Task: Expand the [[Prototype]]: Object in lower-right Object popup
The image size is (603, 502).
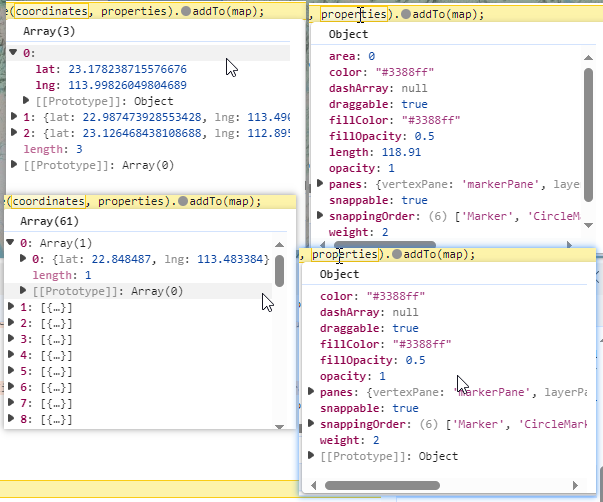Action: click(x=312, y=456)
